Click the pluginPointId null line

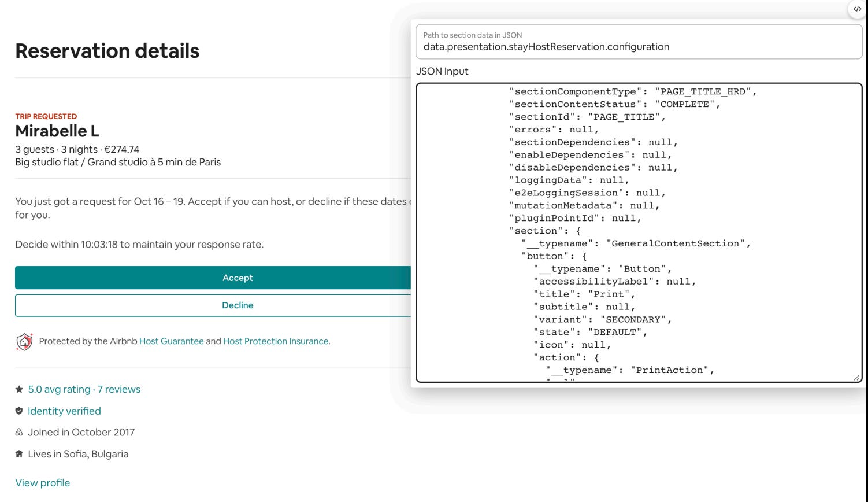point(576,218)
